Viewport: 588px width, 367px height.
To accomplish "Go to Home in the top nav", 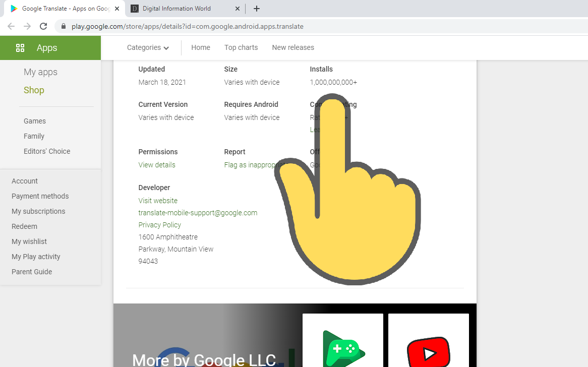I will click(201, 47).
